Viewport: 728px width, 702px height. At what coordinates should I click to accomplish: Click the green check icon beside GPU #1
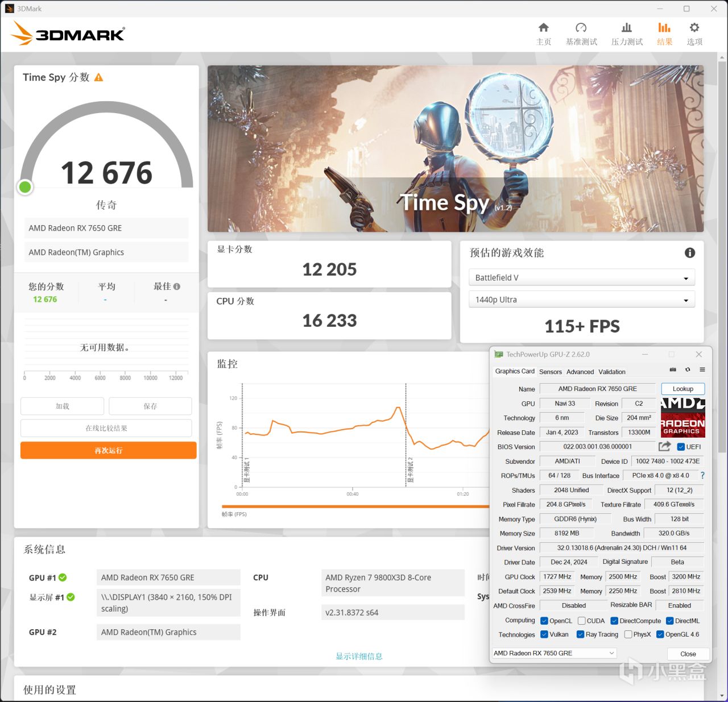(x=63, y=578)
